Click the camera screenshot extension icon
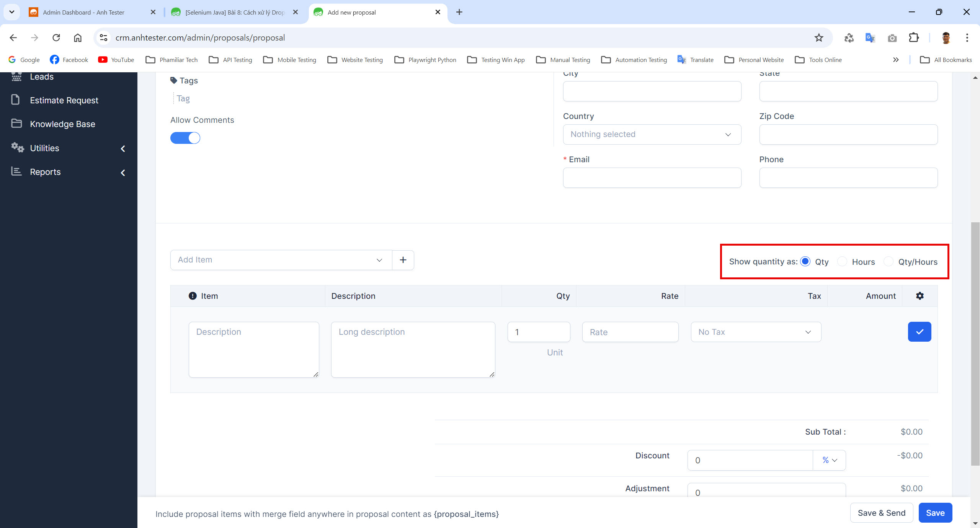 point(892,38)
